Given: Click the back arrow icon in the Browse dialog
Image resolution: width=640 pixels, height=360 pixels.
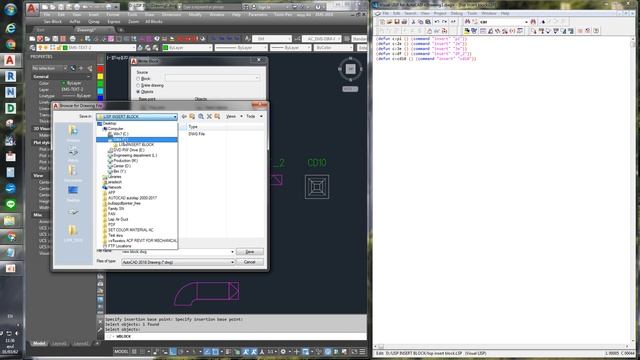Looking at the screenshot, I should [x=184, y=116].
